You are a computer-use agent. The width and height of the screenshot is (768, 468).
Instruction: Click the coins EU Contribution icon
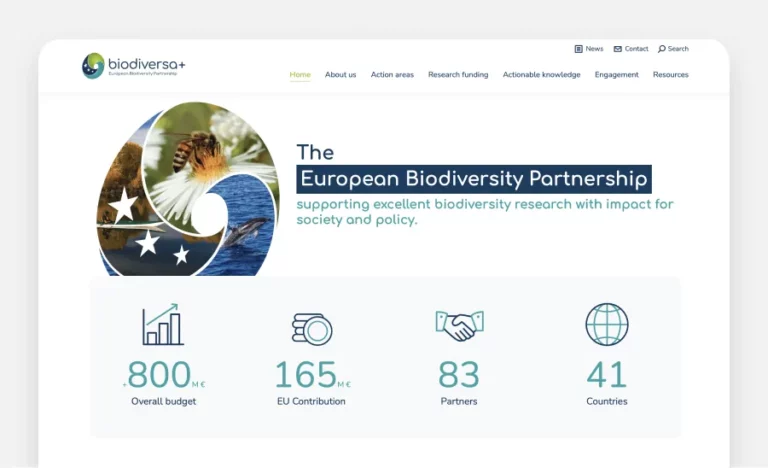[x=311, y=328]
